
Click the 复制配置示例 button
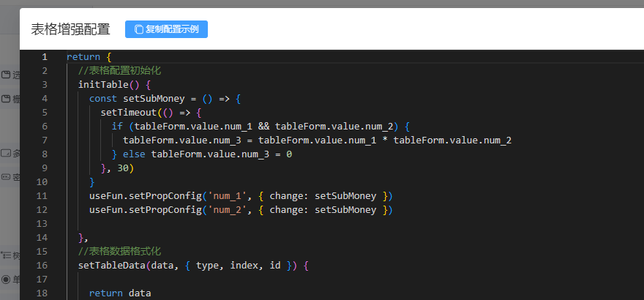pyautogui.click(x=166, y=29)
